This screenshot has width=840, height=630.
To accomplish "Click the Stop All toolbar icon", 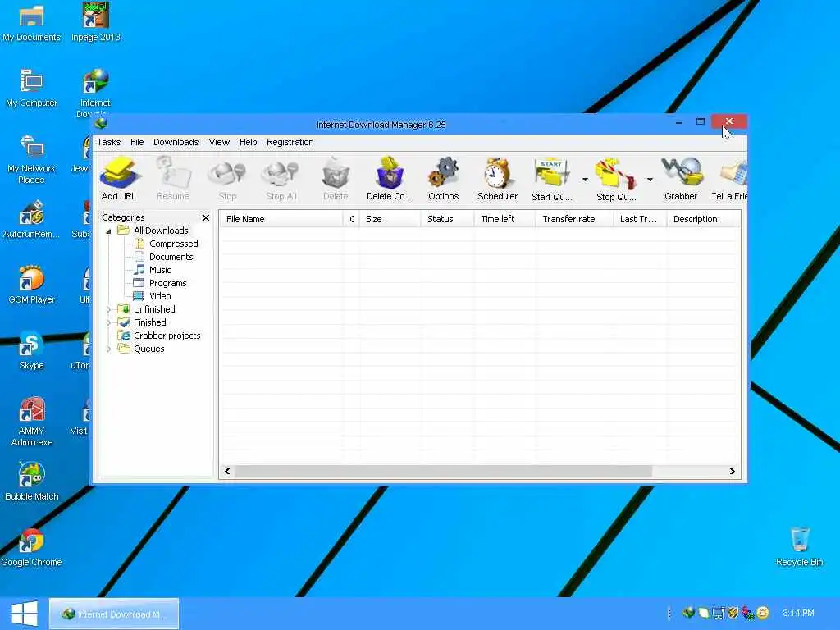I will pyautogui.click(x=281, y=179).
